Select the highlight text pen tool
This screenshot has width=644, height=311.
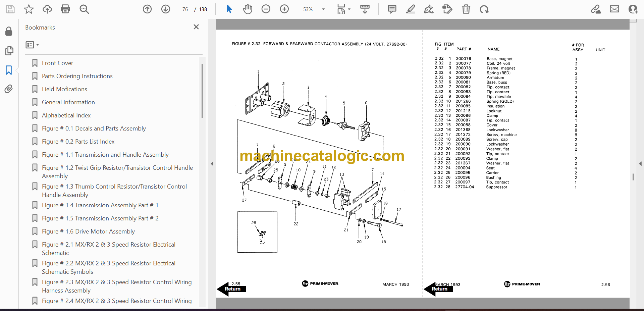click(x=410, y=9)
